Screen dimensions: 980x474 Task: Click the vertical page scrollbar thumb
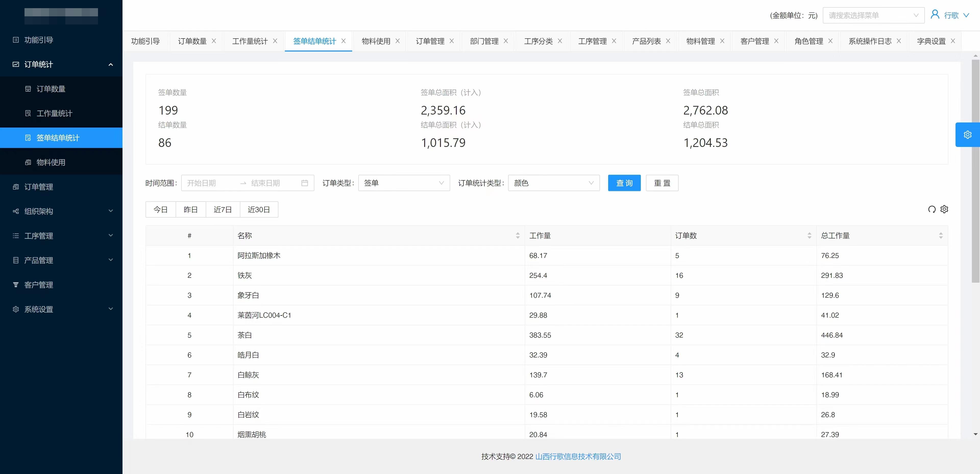tap(975, 171)
